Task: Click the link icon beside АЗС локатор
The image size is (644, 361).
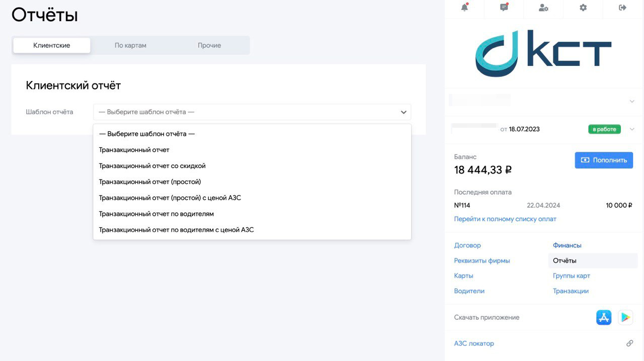Action: (629, 343)
